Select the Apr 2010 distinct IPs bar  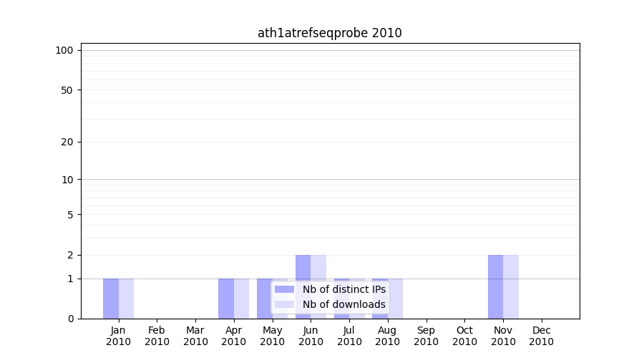[226, 299]
